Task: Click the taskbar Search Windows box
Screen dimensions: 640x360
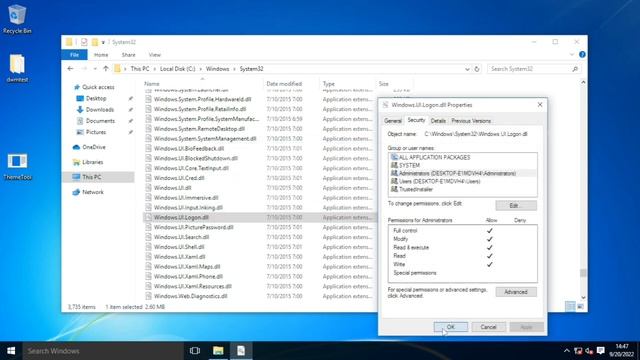Action: click(102, 351)
